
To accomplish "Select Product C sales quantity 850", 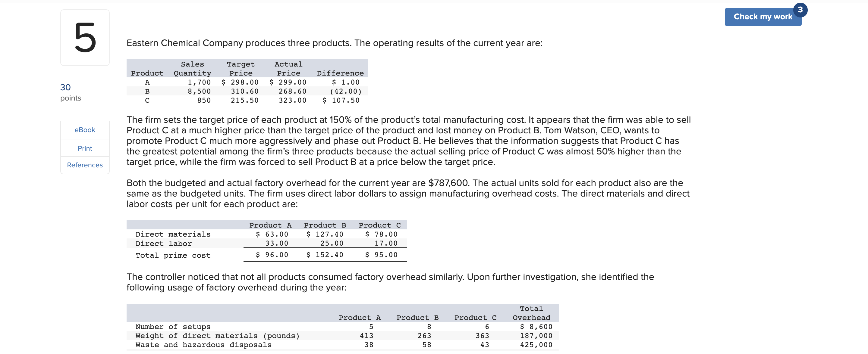I will 204,101.
